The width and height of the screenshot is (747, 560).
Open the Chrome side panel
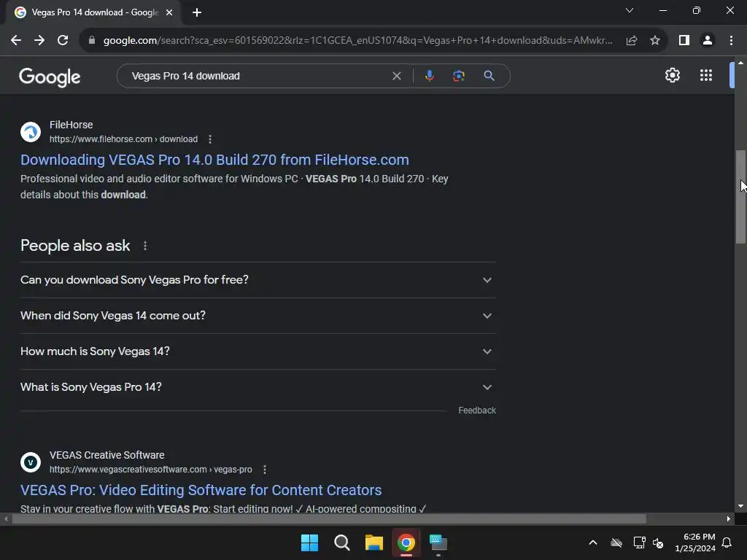click(684, 41)
